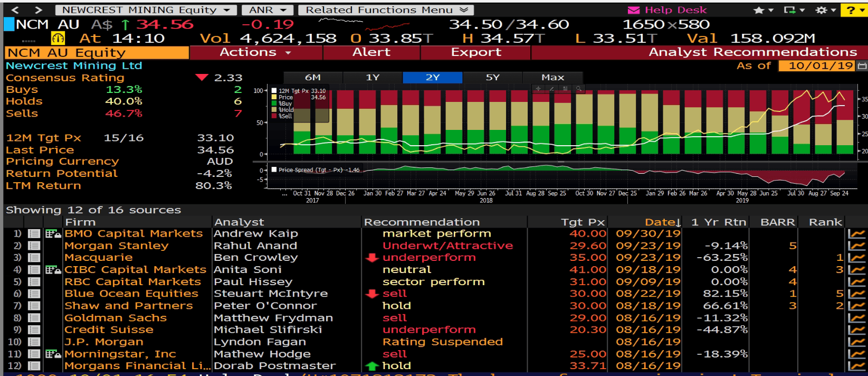The height and width of the screenshot is (376, 868).
Task: Open chart icon in Blue Ocean Equities row
Action: [x=857, y=294]
